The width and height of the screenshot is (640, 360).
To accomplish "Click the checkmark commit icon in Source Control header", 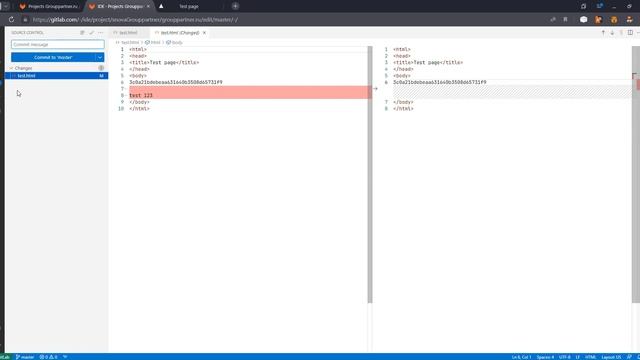I will (91, 33).
